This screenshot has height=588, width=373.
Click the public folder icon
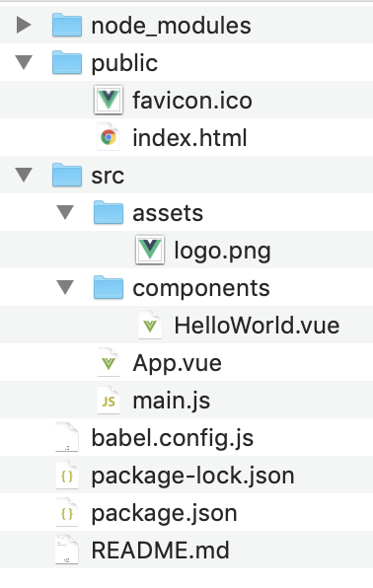(x=67, y=62)
